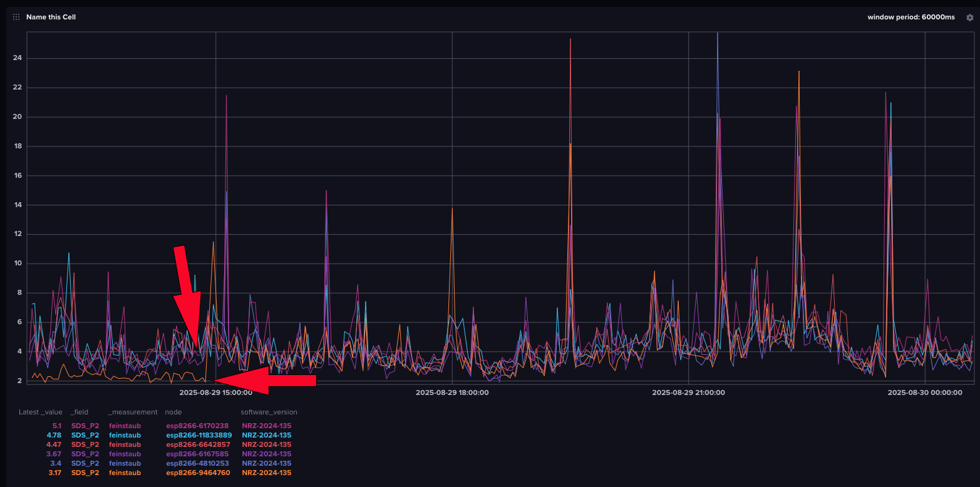Toggle legend series esp8266-6170238

coord(197,426)
